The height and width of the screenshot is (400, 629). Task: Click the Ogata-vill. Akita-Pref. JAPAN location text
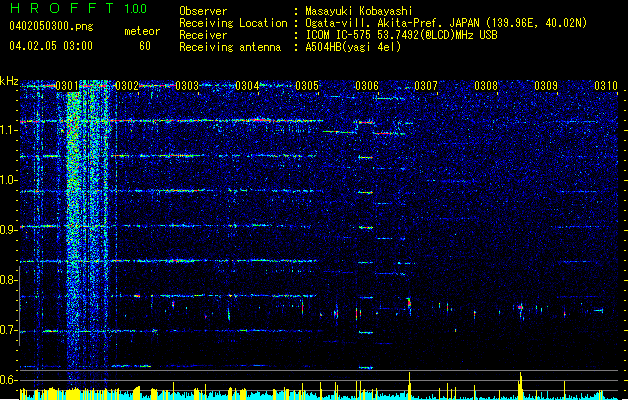[446, 23]
